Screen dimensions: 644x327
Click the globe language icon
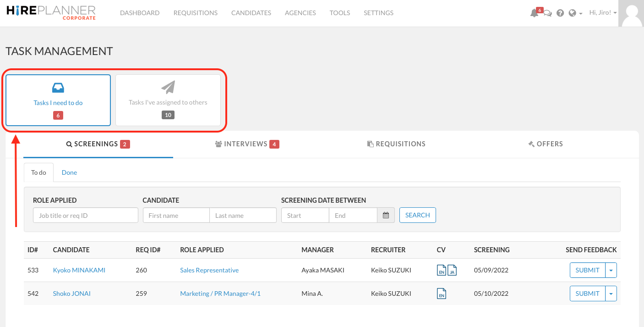[573, 12]
